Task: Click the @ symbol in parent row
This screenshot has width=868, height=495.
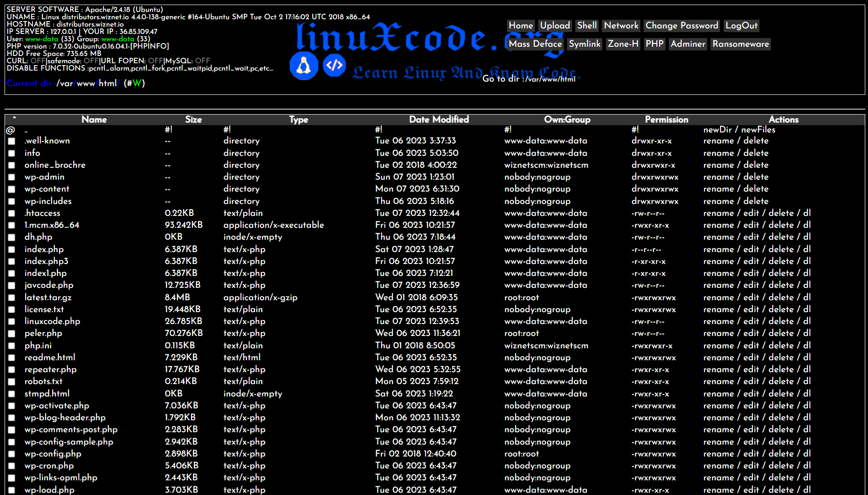Action: click(11, 130)
